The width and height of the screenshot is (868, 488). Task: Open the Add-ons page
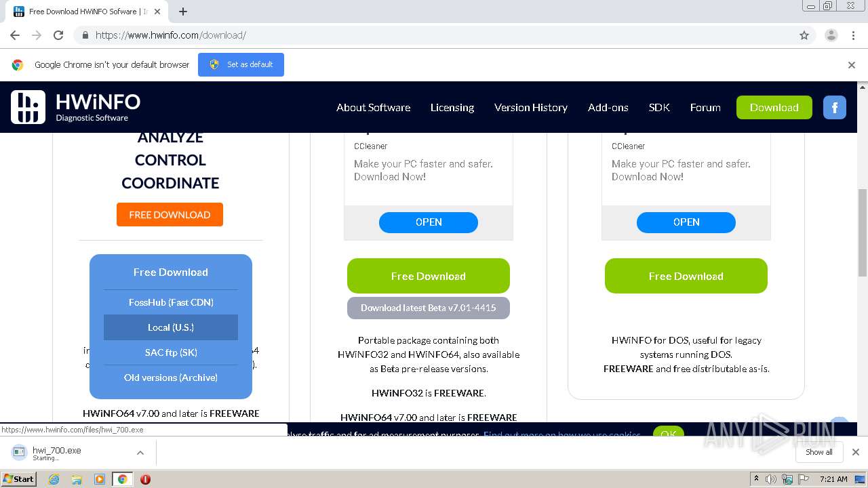pyautogui.click(x=608, y=107)
